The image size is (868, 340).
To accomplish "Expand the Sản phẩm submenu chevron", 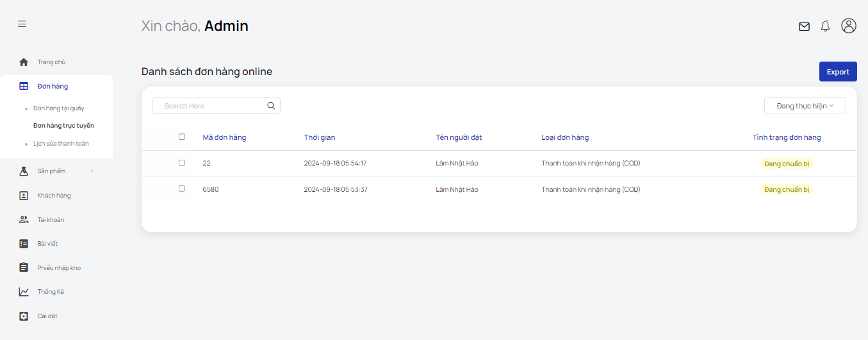I will pyautogui.click(x=92, y=171).
